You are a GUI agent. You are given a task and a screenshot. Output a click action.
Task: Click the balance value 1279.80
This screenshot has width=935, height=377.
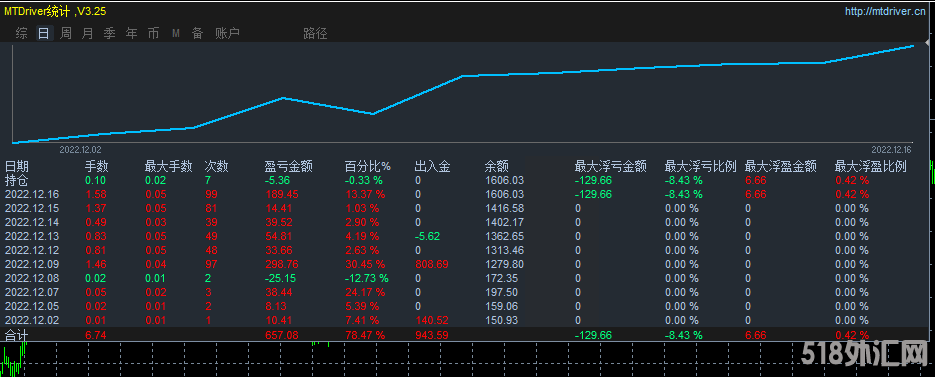(504, 264)
